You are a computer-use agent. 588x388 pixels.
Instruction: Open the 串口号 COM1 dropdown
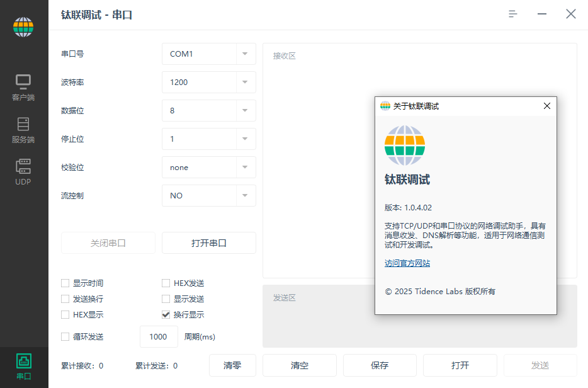pos(209,54)
